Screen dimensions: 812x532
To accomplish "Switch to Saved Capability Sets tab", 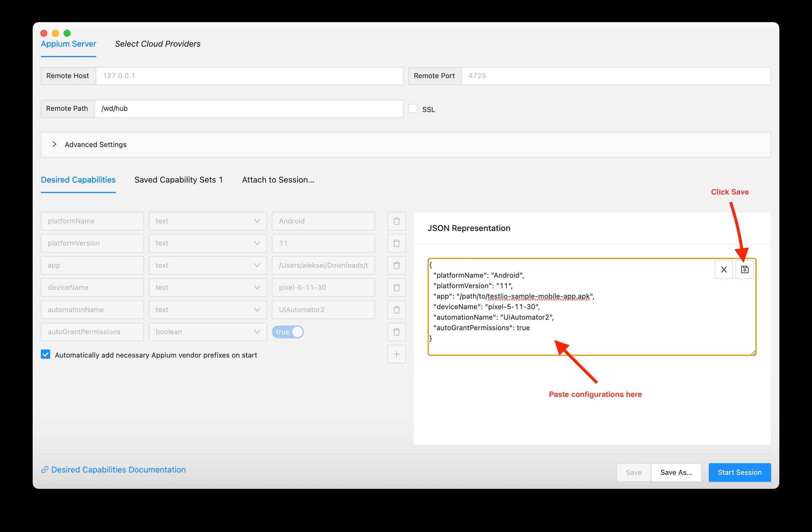I will coord(179,180).
